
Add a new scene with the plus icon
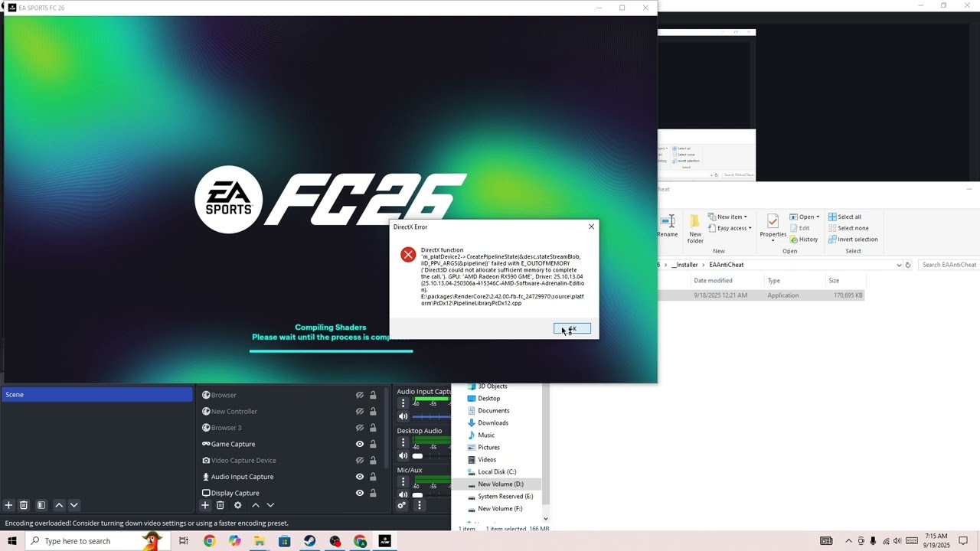pos(8,505)
